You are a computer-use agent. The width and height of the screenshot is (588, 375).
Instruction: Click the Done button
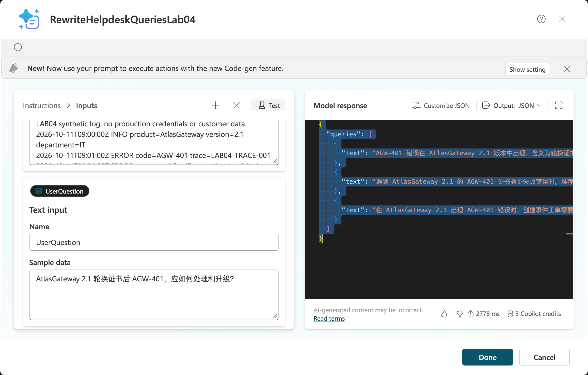pos(487,357)
